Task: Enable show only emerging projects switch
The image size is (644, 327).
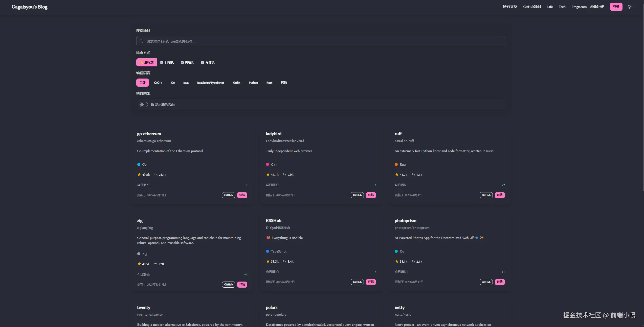Action: coord(144,105)
